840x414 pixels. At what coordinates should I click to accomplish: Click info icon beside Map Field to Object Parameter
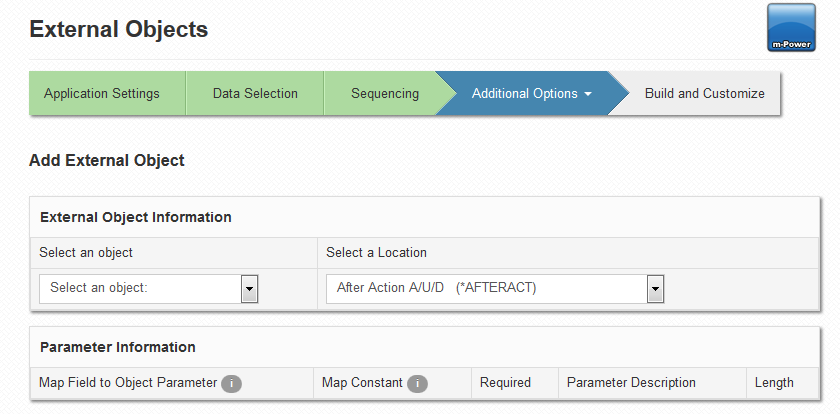[231, 383]
